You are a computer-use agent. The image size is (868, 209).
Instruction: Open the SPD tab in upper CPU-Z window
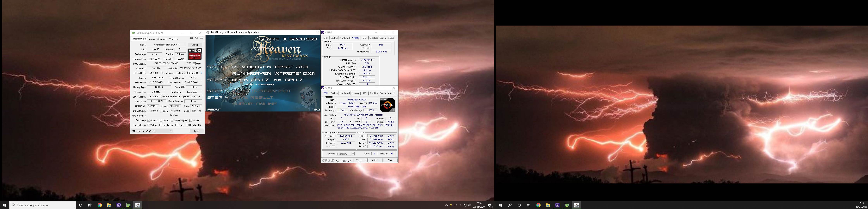pos(364,38)
